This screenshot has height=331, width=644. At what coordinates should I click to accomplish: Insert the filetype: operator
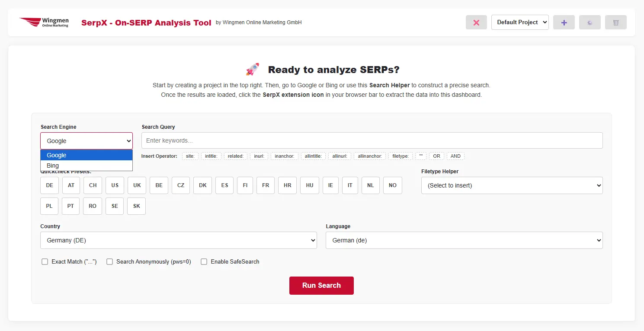coord(400,156)
